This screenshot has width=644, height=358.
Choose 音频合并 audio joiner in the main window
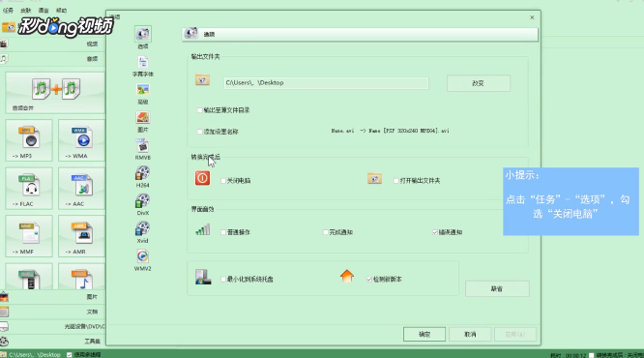(x=55, y=93)
